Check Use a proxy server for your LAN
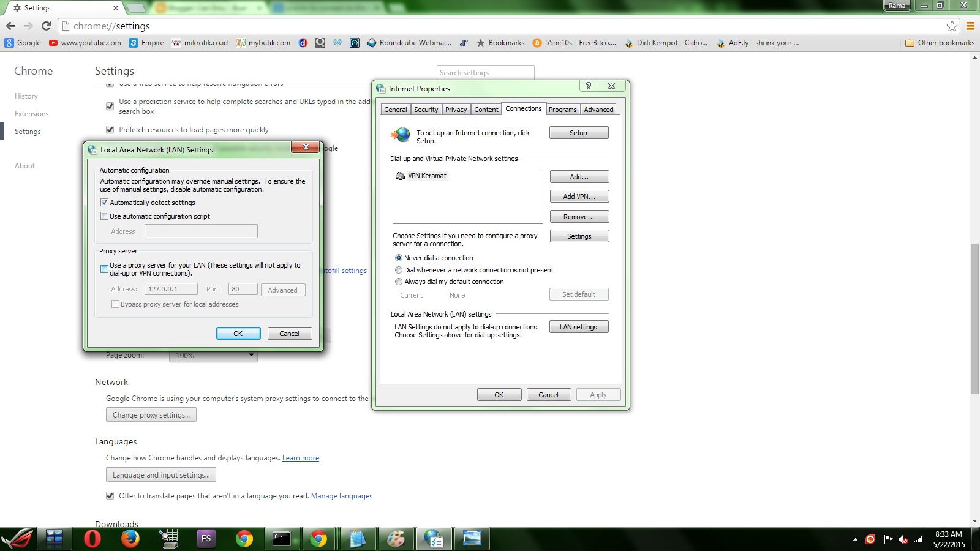This screenshot has width=980, height=551. coord(104,269)
